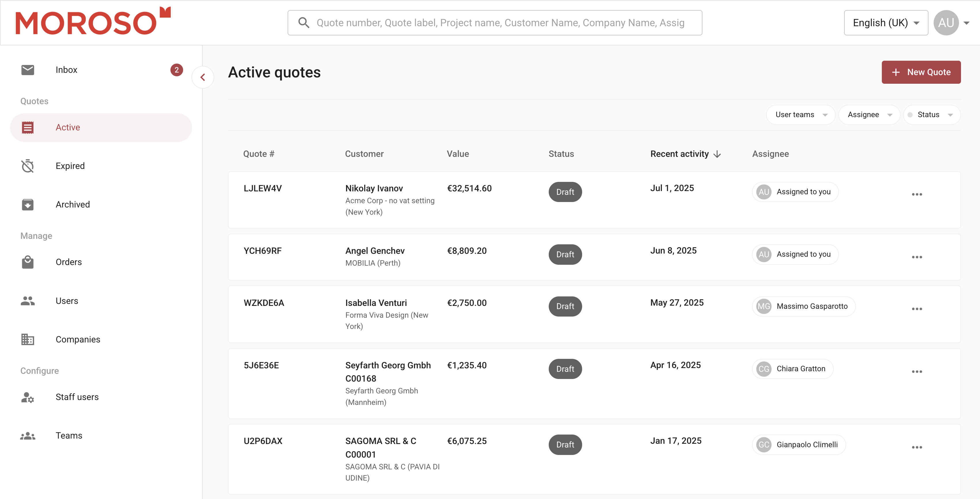Open Expired quotes via timer-off icon

[x=27, y=166]
